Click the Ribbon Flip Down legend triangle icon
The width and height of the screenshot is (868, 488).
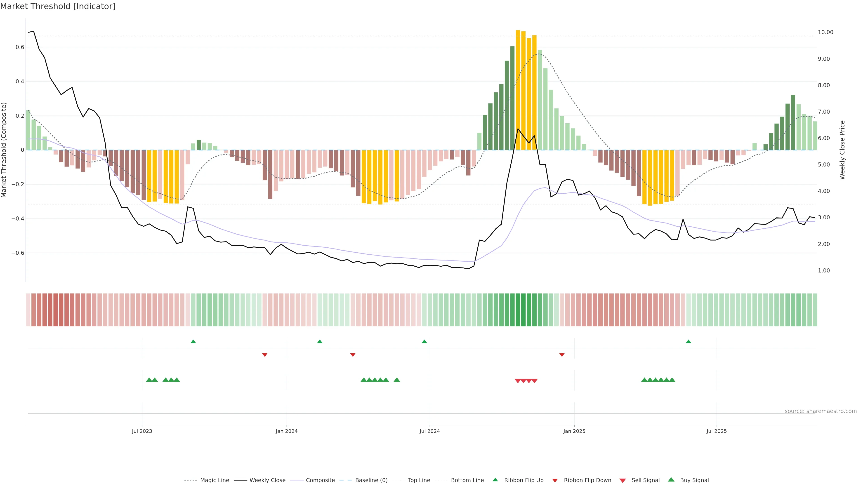(x=555, y=481)
